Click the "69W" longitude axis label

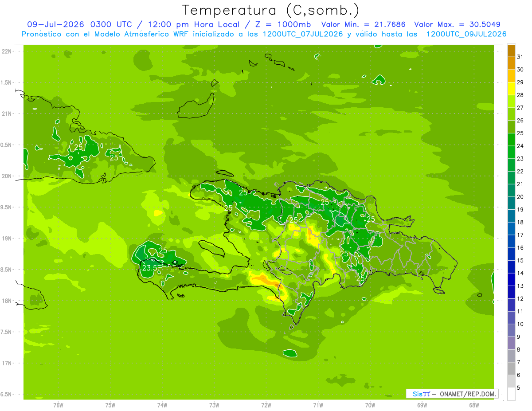tap(422, 405)
